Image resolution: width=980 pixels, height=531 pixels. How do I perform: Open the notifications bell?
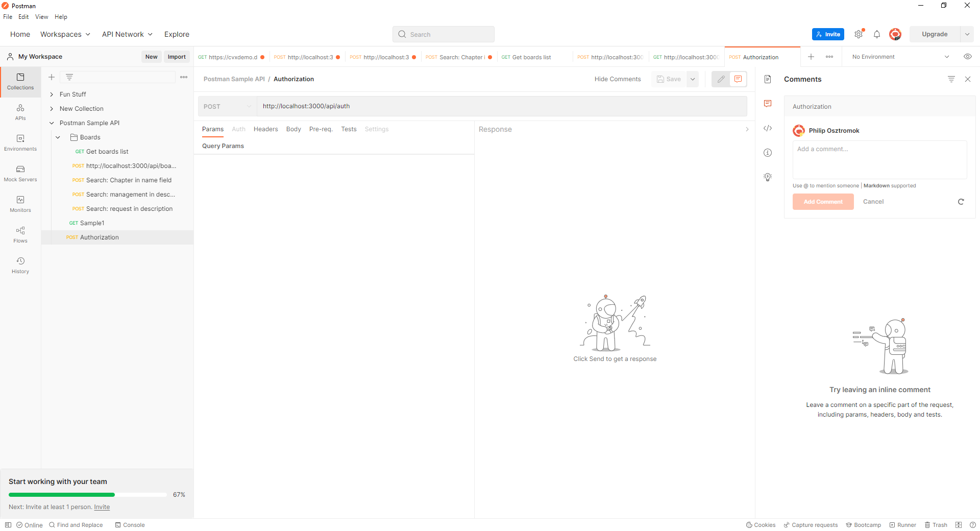coord(877,34)
